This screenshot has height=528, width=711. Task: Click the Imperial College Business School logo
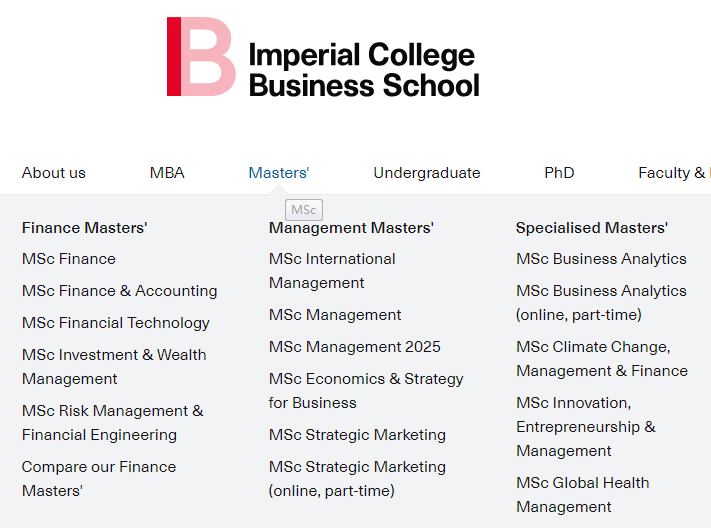323,57
